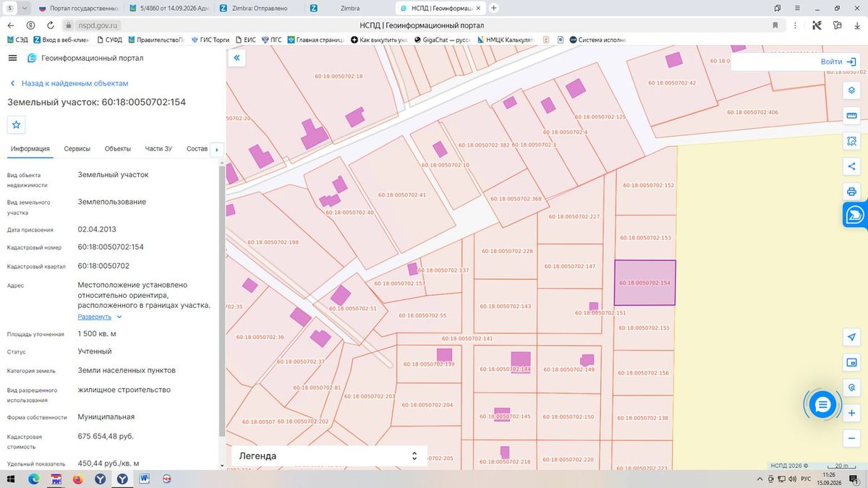
Task: Open the ГИС Торги bookmark
Action: (x=210, y=40)
